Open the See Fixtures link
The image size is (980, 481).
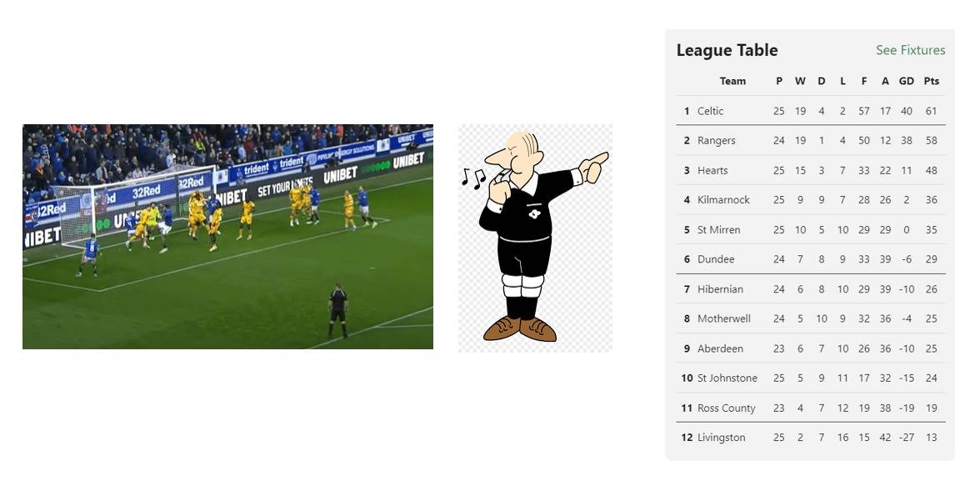click(910, 50)
